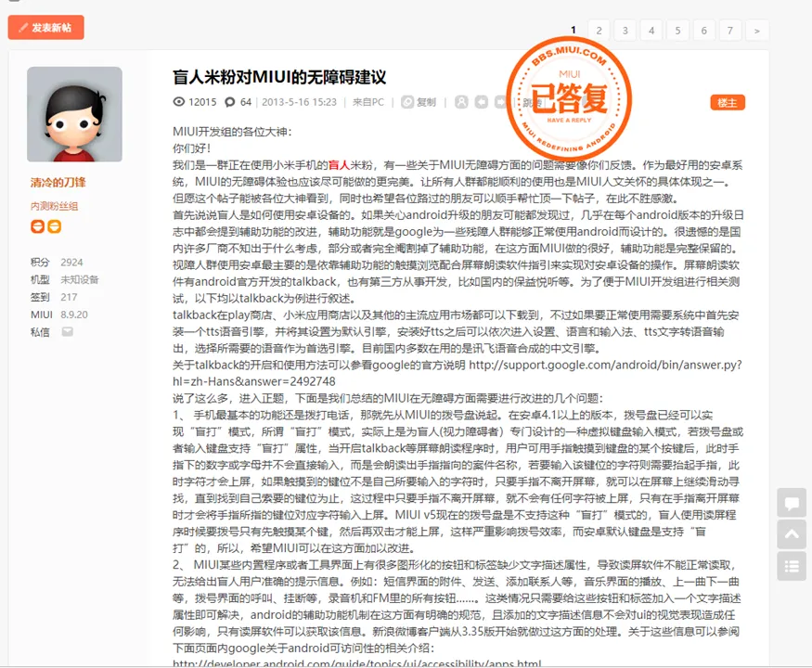The width and height of the screenshot is (812, 668).
Task: Click the first orange medal badge
Action: [37, 226]
